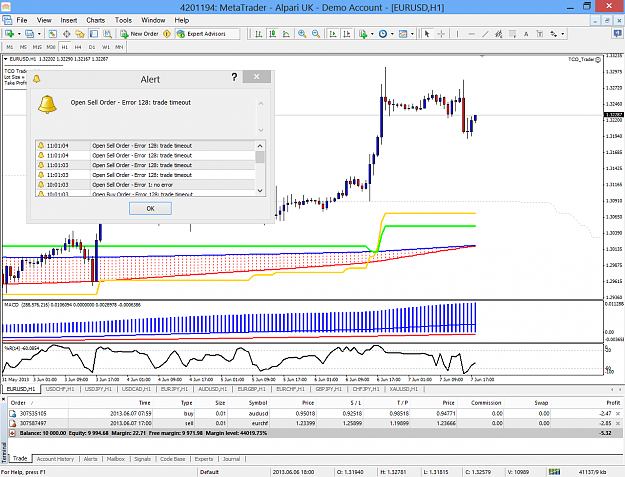This screenshot has height=477, width=625.
Task: Open the chat bubble icon at toolbar's right end
Action: (617, 34)
